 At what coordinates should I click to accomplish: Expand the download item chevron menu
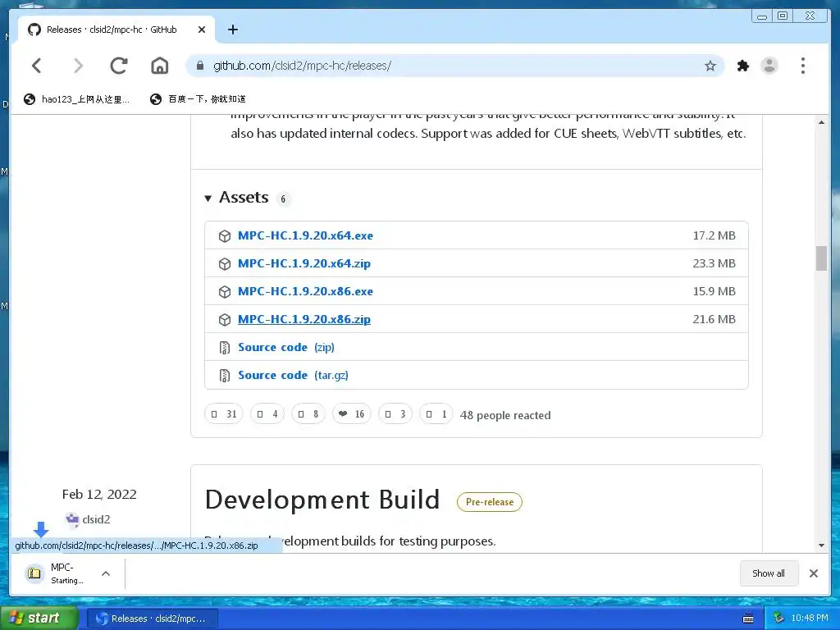click(106, 573)
